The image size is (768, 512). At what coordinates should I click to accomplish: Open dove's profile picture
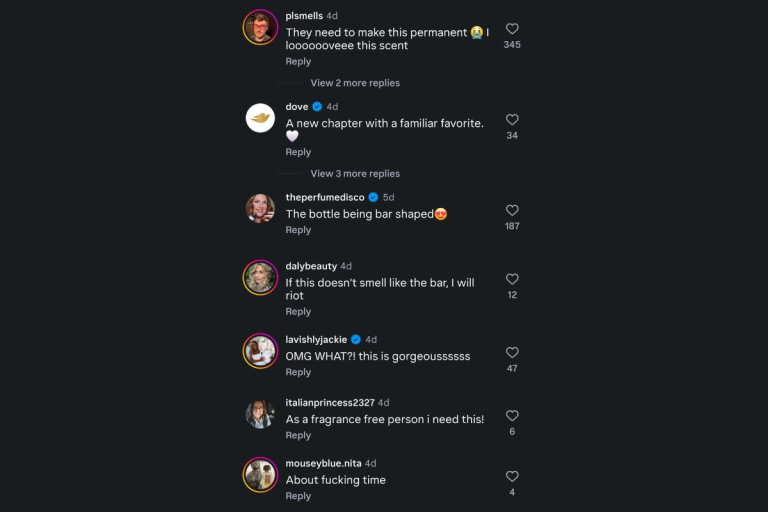tap(260, 118)
